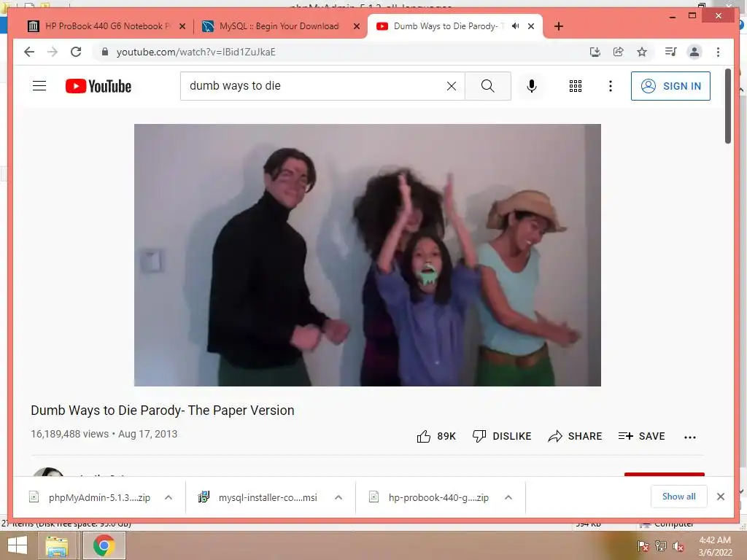
Task: Go back using browser back arrow
Action: [x=29, y=52]
